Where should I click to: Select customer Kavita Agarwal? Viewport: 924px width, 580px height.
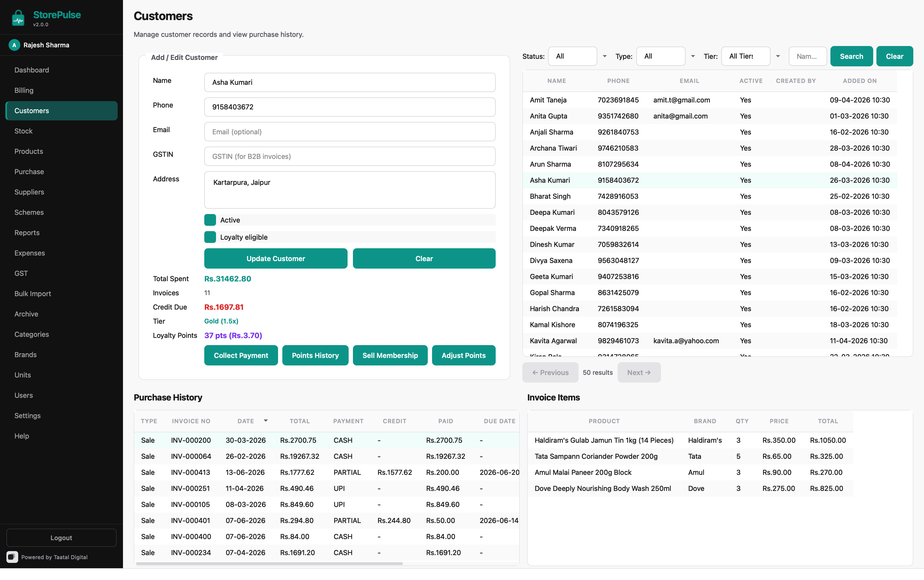pos(710,341)
